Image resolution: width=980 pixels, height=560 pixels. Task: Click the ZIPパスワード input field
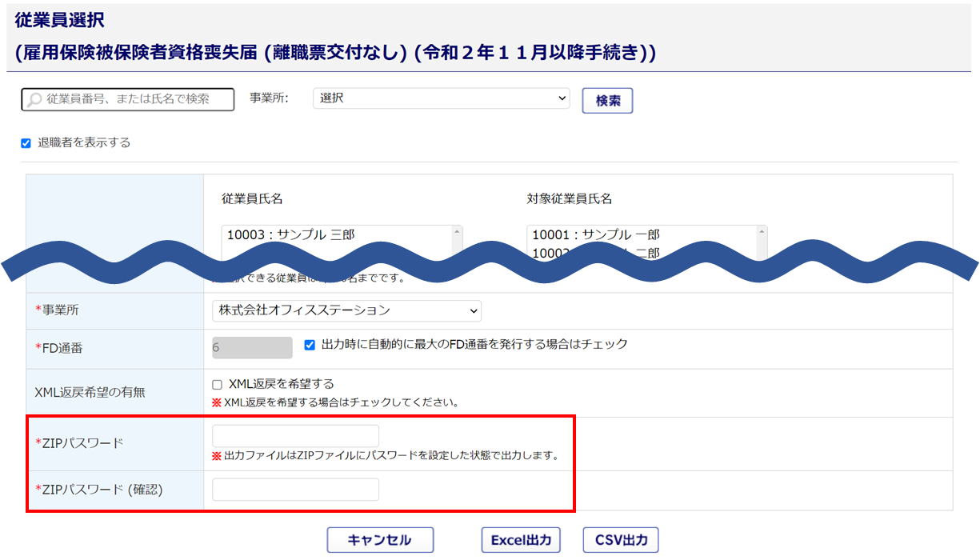(295, 436)
